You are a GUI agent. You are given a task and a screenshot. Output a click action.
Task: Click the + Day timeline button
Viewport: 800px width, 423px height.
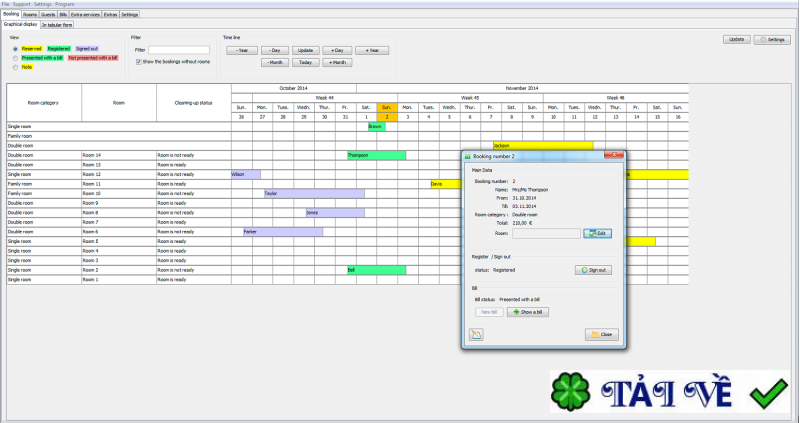click(x=337, y=51)
